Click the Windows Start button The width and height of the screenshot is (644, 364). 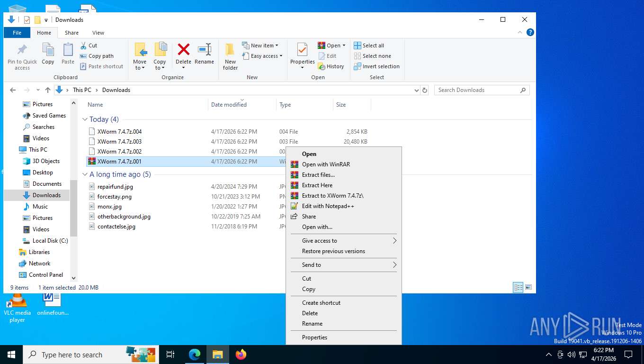11,354
